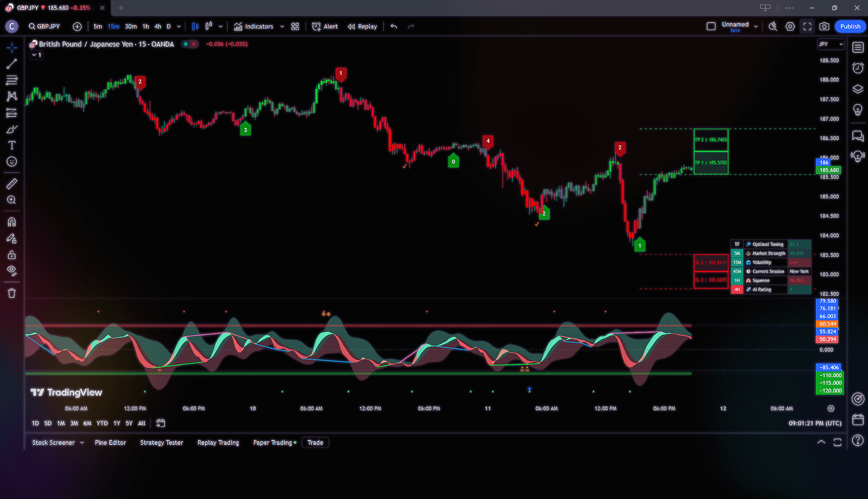
Task: Toggle hide all drawings eye icon
Action: pyautogui.click(x=12, y=271)
